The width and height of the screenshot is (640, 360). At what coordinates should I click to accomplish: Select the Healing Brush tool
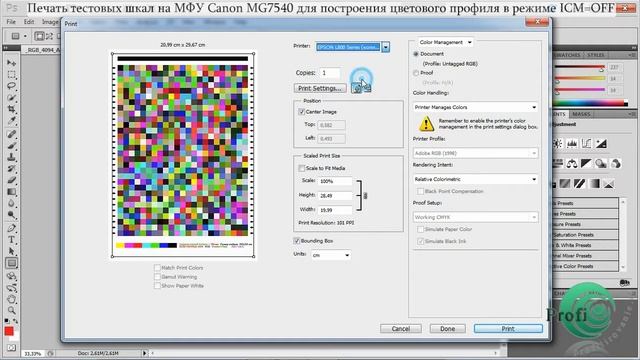[11, 134]
